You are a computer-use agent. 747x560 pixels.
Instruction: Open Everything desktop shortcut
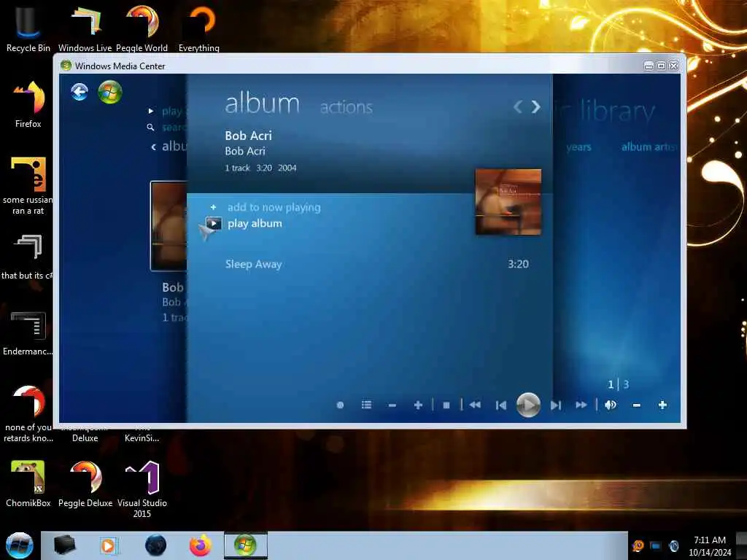click(199, 27)
